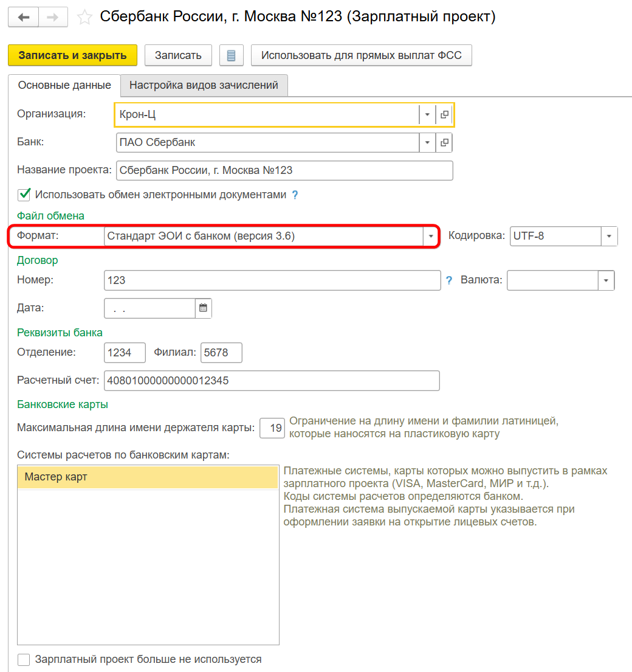Click the Дата input field

tap(150, 308)
